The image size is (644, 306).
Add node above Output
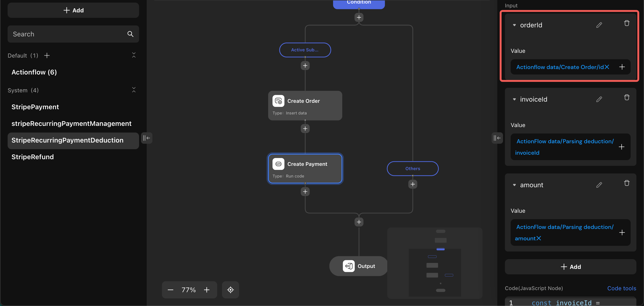click(359, 222)
